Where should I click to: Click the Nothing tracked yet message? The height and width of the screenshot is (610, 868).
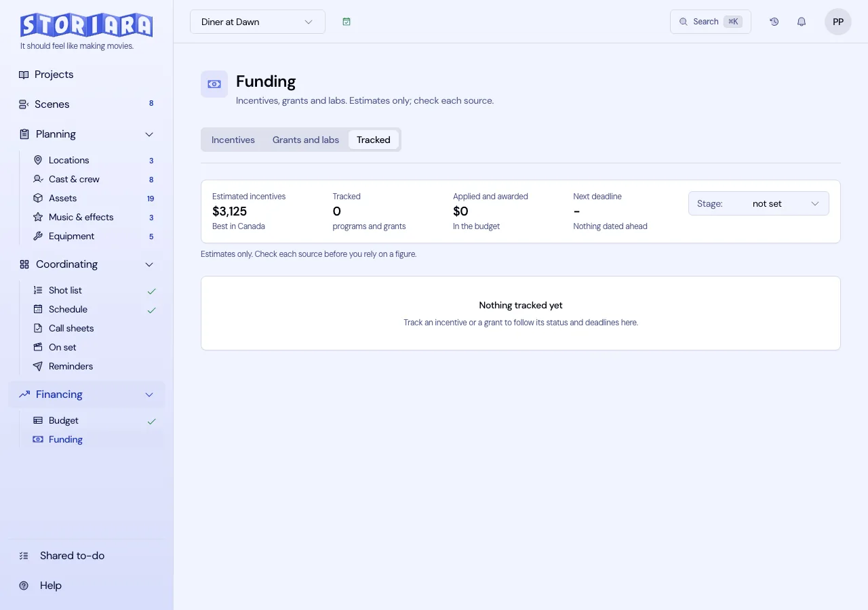pos(521,305)
